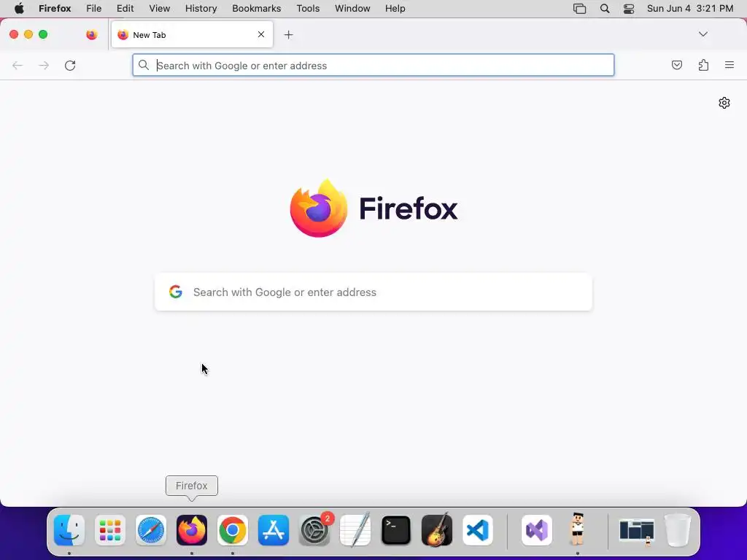The height and width of the screenshot is (560, 747).
Task: Open the History menu
Action: coord(201,9)
